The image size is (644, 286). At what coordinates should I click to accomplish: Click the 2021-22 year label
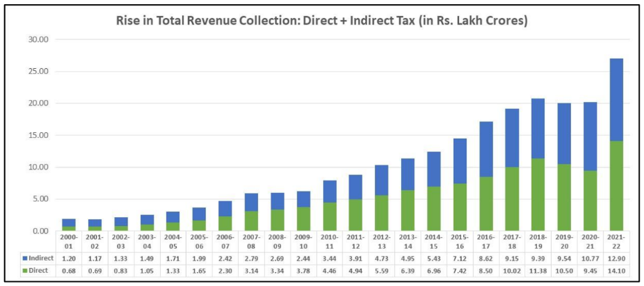tap(616, 241)
